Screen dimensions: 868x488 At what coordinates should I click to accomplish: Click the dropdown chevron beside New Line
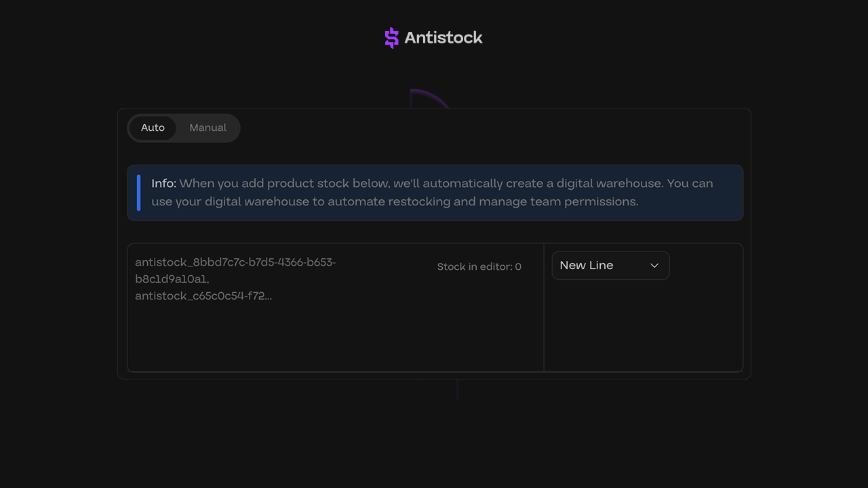pyautogui.click(x=654, y=265)
